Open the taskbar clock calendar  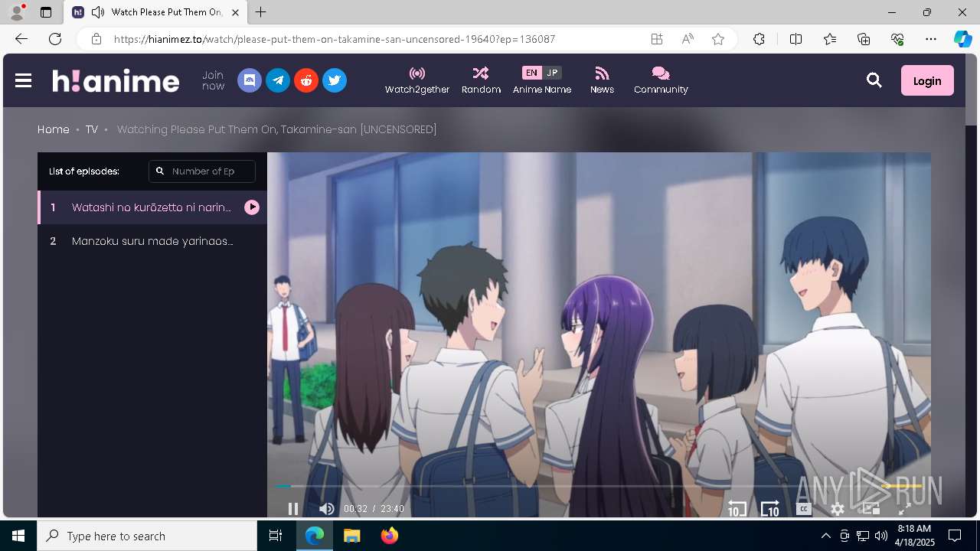click(x=914, y=536)
